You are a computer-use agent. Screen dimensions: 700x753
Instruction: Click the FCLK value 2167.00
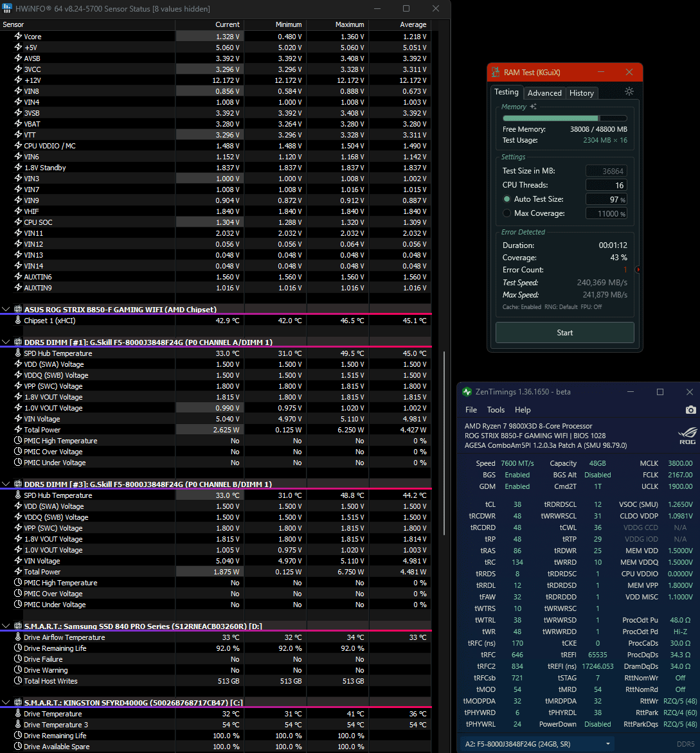[x=680, y=475]
